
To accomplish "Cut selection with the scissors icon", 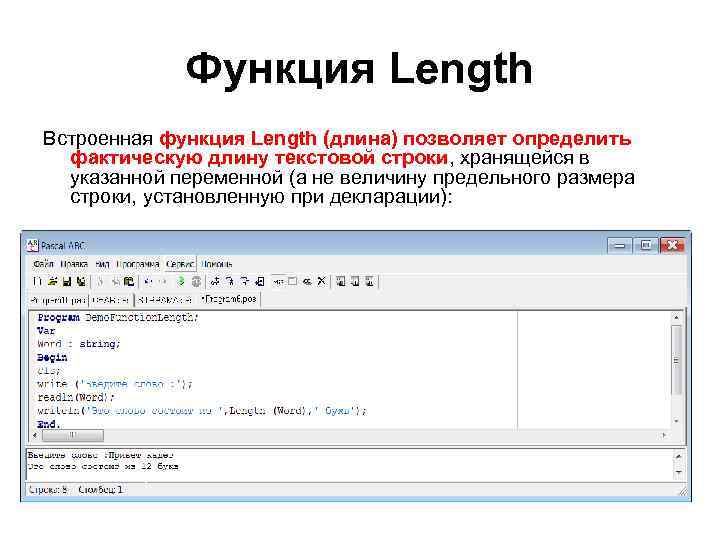I will [100, 281].
